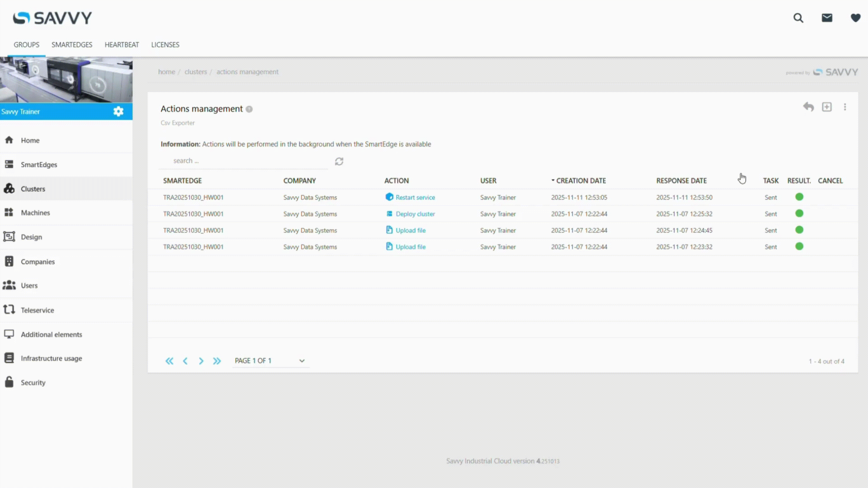Click the refresh icon beside search
Screen dimensions: 868x488
click(339, 161)
